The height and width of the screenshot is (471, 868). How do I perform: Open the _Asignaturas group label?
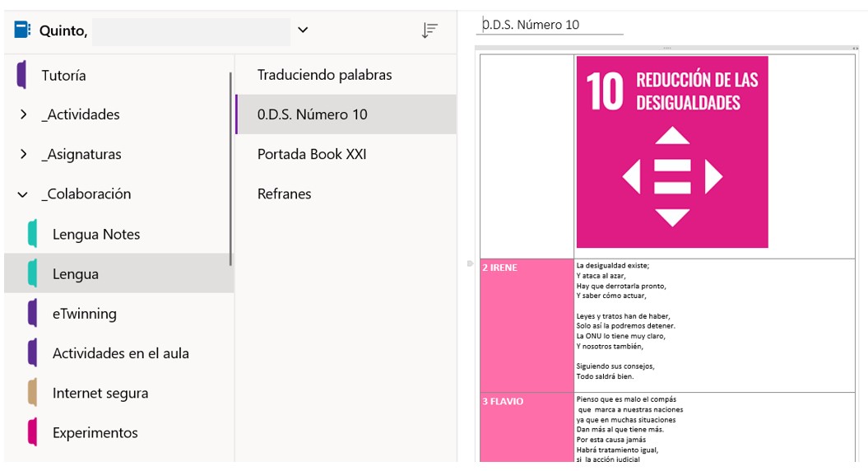click(x=81, y=154)
